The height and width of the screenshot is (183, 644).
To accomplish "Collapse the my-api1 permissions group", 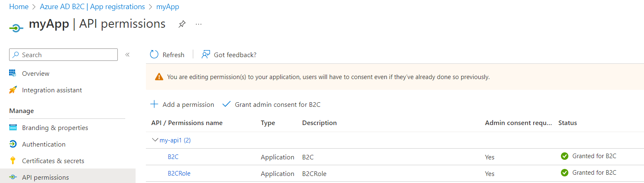I will tap(156, 140).
